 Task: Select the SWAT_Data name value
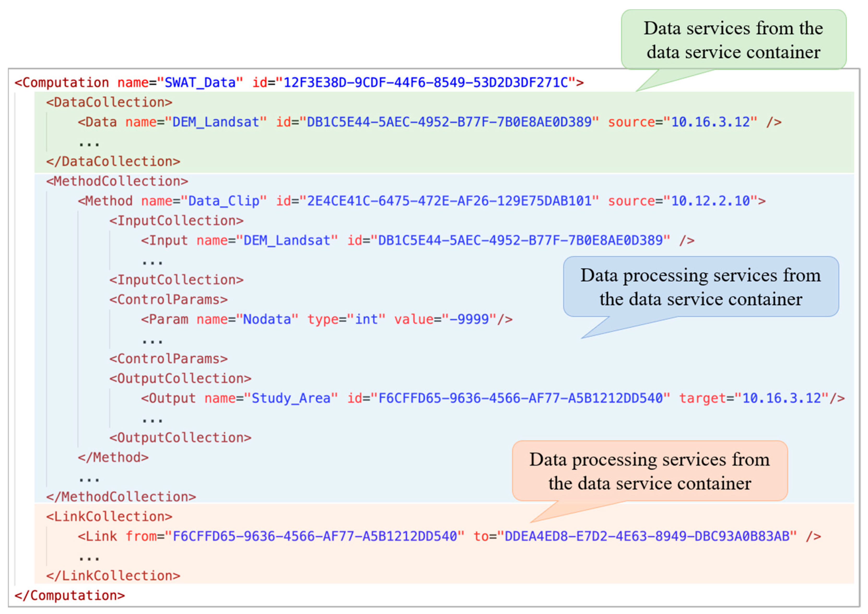pos(200,83)
